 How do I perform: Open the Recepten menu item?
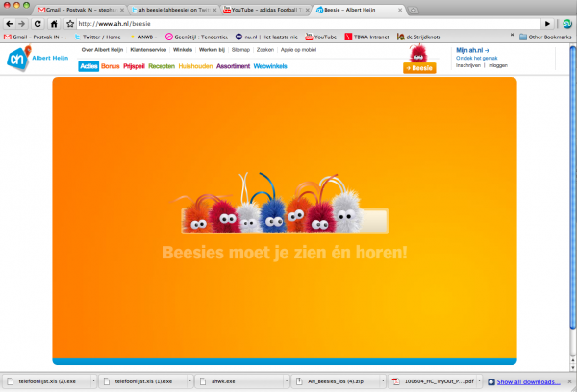click(162, 66)
